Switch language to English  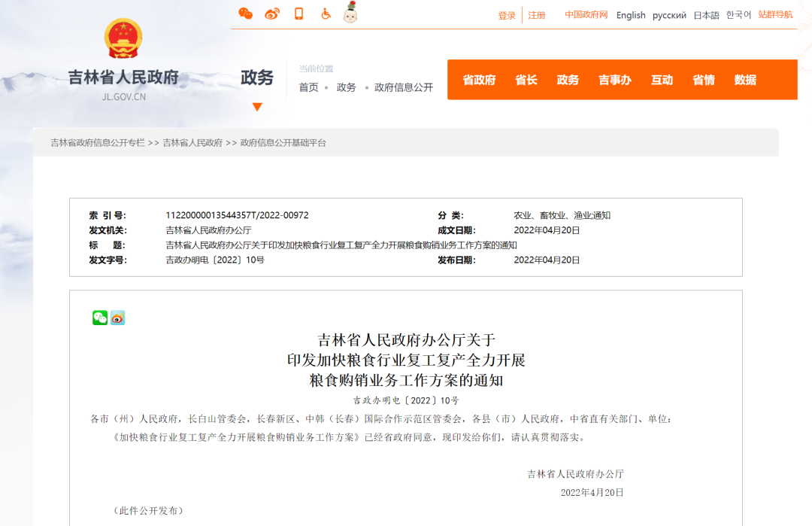(x=631, y=15)
